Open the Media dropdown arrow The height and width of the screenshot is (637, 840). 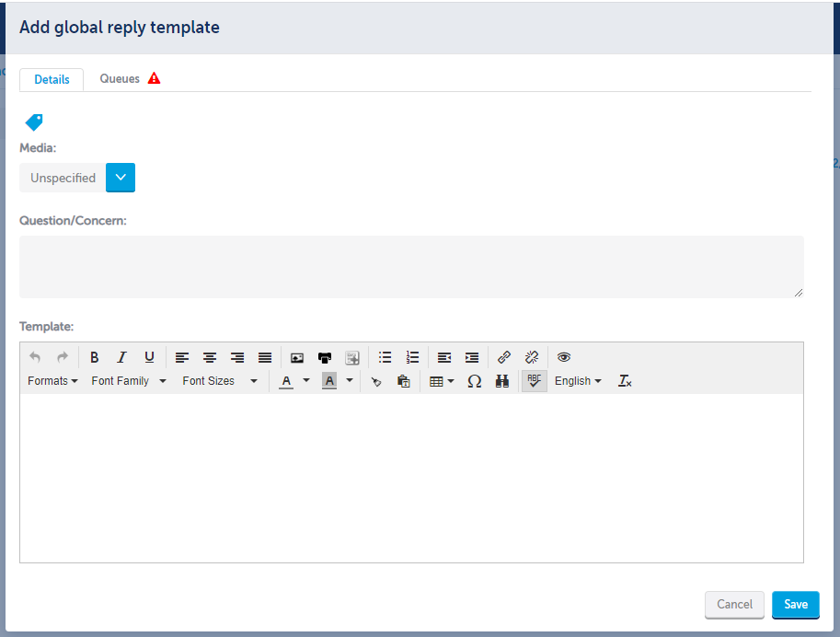point(121,178)
